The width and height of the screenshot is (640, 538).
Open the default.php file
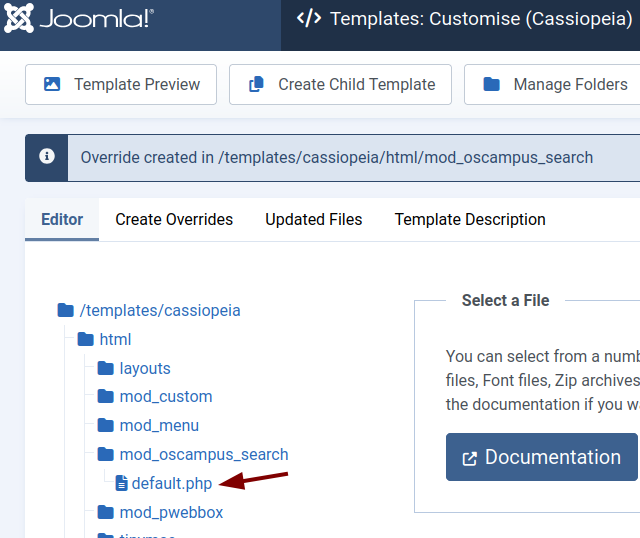click(x=172, y=483)
